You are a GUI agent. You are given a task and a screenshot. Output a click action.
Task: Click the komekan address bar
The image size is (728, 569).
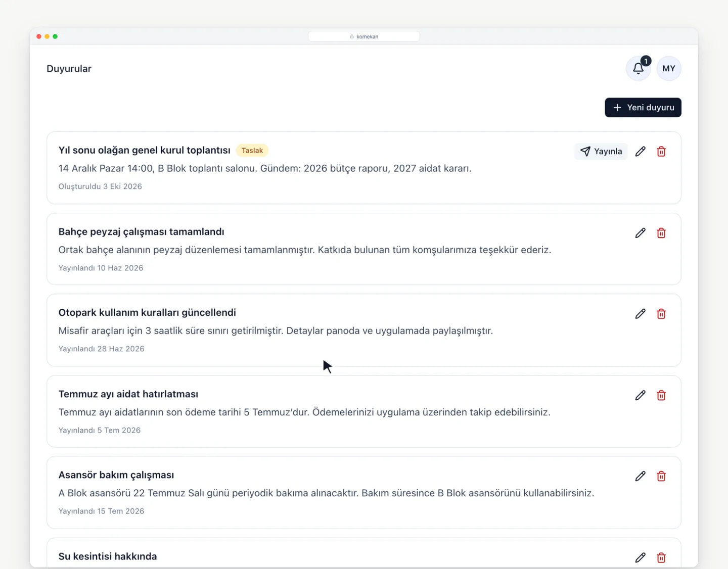364,36
